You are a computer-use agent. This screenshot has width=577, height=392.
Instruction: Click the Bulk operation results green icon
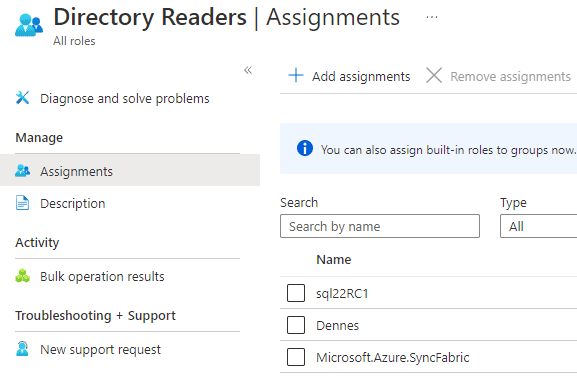coord(22,276)
